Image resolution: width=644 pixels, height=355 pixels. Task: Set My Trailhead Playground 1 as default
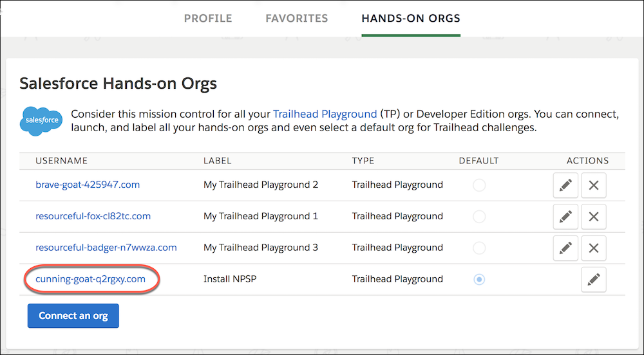coord(479,217)
